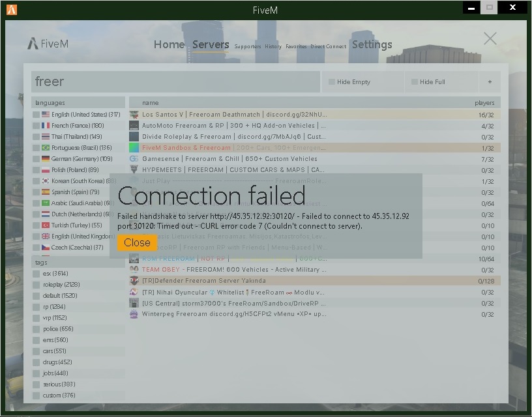Screen dimensions: 532x417
Task: Filter by Thai (Thailand) language
Action: (x=78, y=137)
